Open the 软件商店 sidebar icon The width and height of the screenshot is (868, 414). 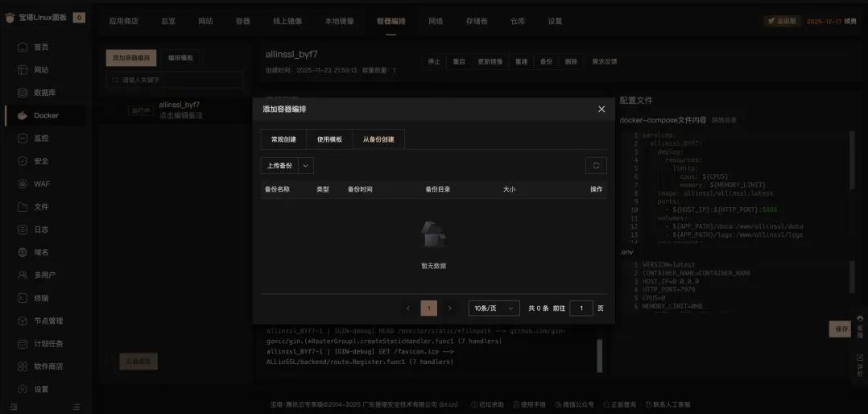pyautogui.click(x=23, y=366)
